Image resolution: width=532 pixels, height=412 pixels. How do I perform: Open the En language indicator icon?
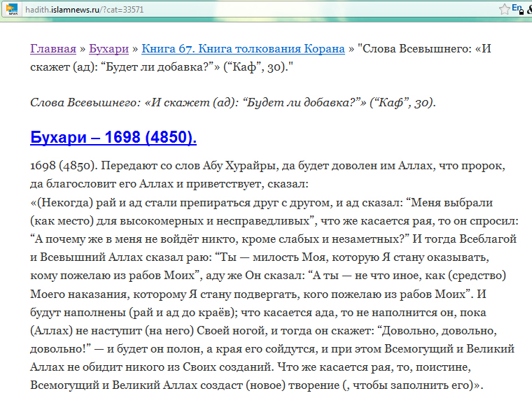point(518,9)
